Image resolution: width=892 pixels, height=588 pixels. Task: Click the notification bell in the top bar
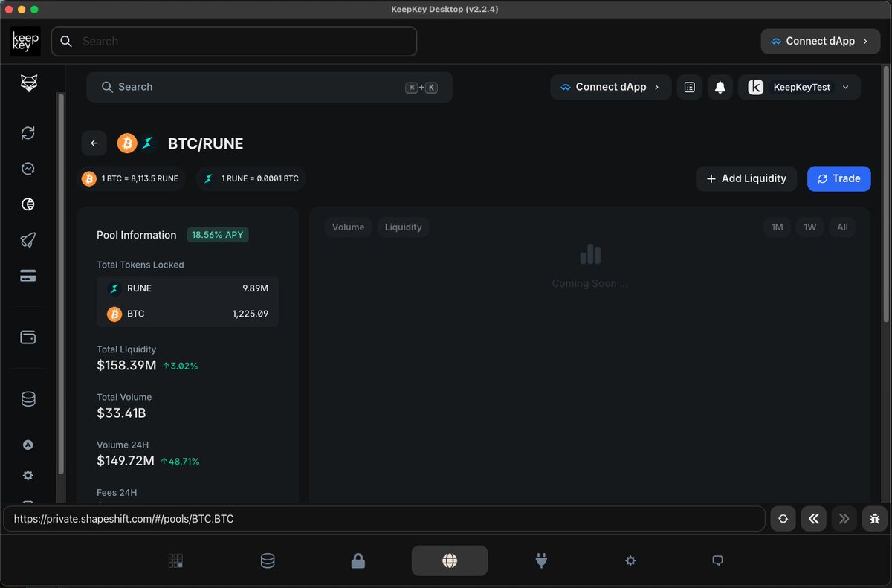click(x=720, y=87)
